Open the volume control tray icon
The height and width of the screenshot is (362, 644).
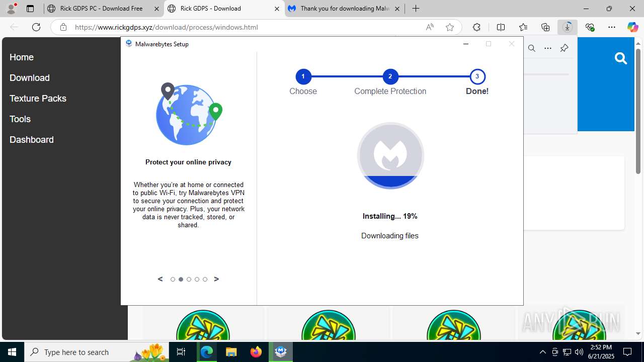(579, 352)
